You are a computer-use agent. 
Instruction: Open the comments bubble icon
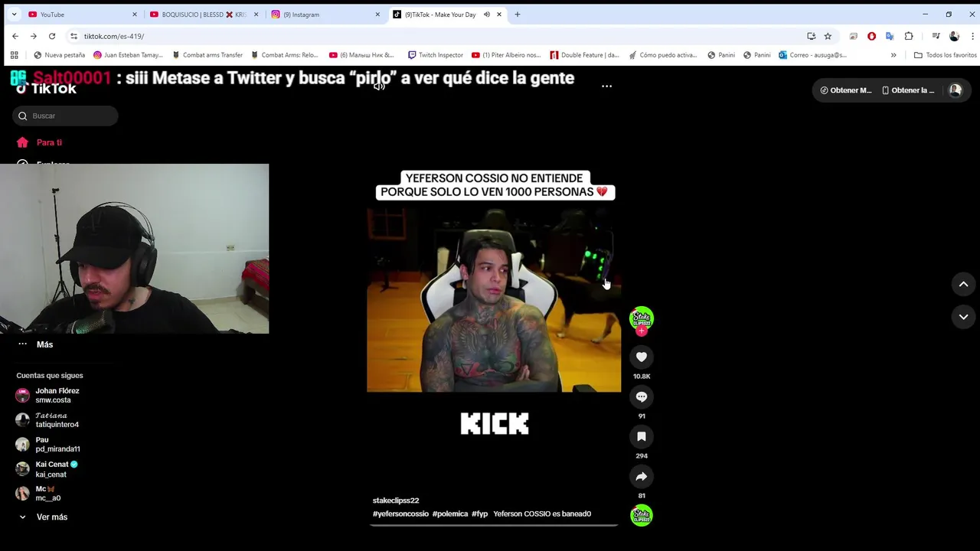[642, 396]
